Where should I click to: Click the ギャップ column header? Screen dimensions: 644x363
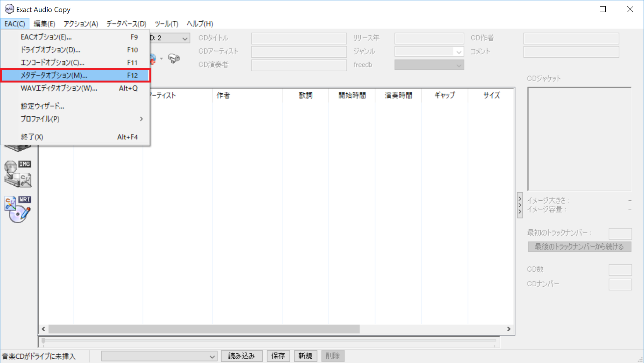click(445, 95)
